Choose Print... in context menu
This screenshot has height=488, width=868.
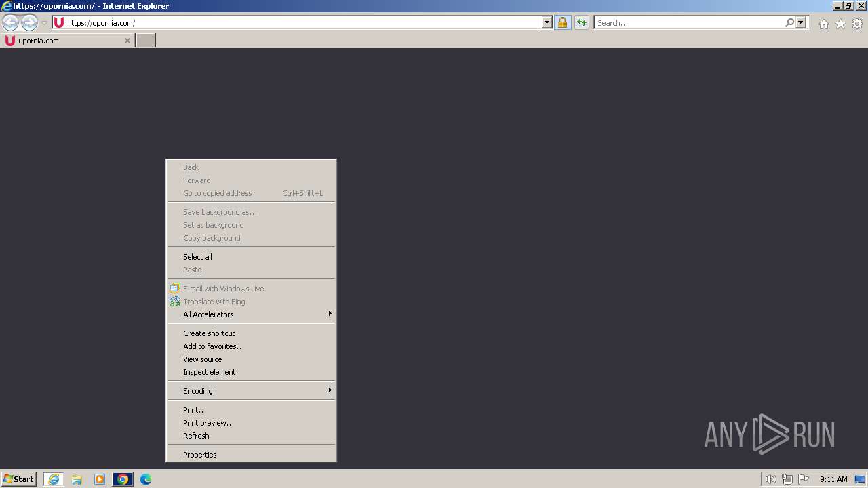pyautogui.click(x=251, y=410)
